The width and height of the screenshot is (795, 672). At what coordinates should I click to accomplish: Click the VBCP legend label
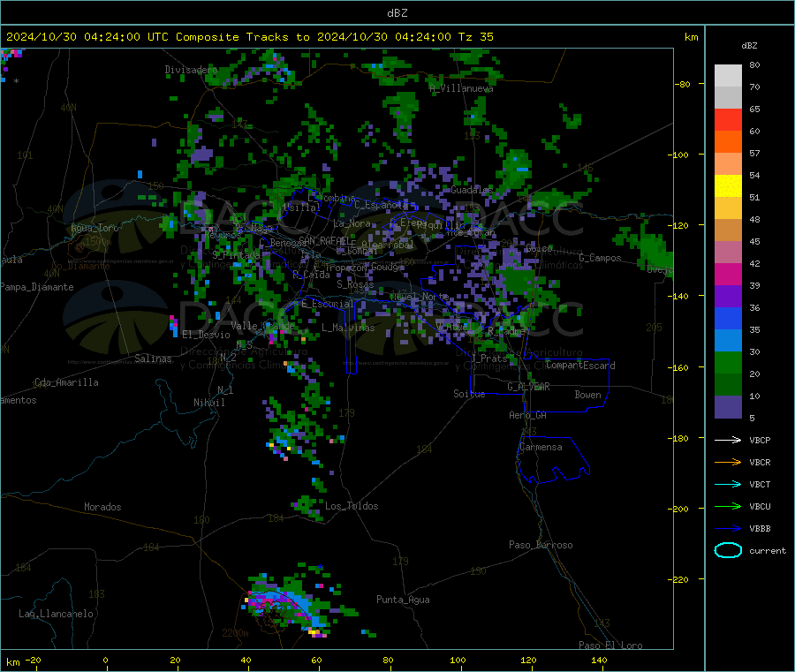(x=760, y=440)
